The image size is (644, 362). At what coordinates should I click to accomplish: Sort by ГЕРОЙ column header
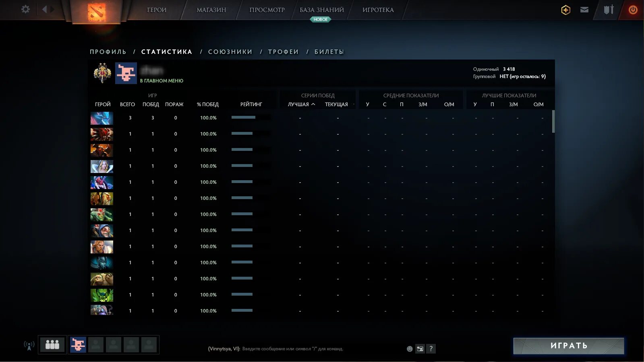(103, 105)
